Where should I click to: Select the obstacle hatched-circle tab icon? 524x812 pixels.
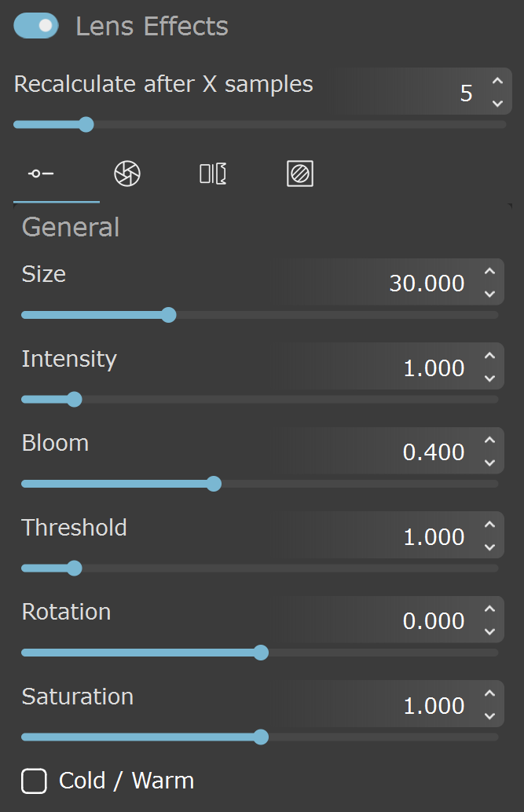coord(300,174)
